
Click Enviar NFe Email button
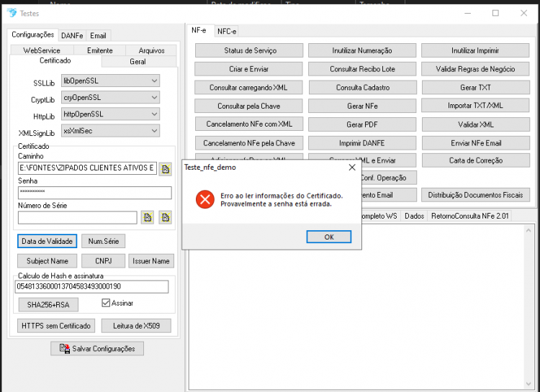pyautogui.click(x=476, y=143)
